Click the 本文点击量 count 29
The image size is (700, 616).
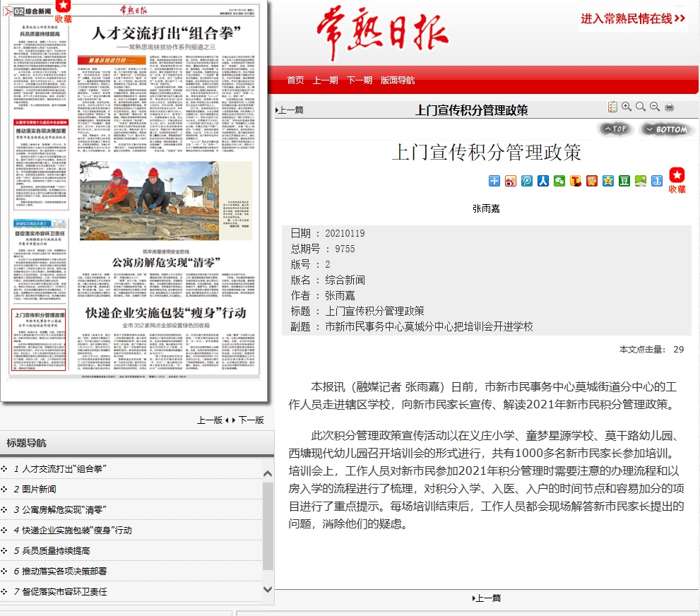pyautogui.click(x=679, y=350)
